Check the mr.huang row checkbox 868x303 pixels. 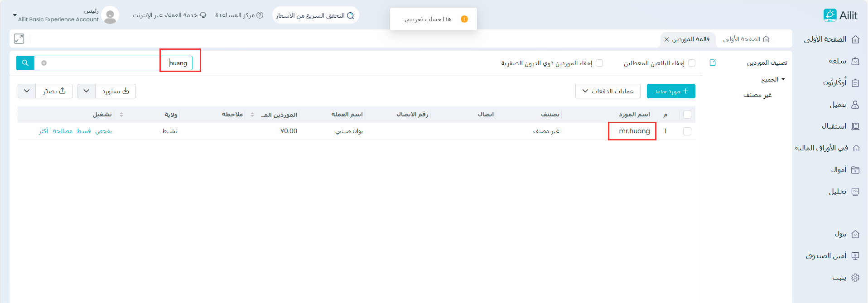(x=687, y=131)
